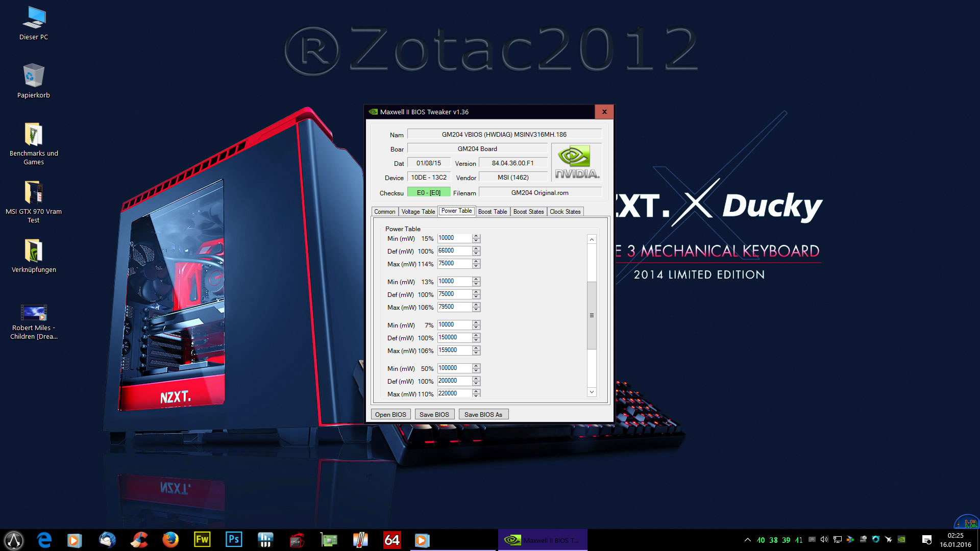The width and height of the screenshot is (980, 551).
Task: Open Microsoft Edge in the taskbar
Action: [44, 540]
